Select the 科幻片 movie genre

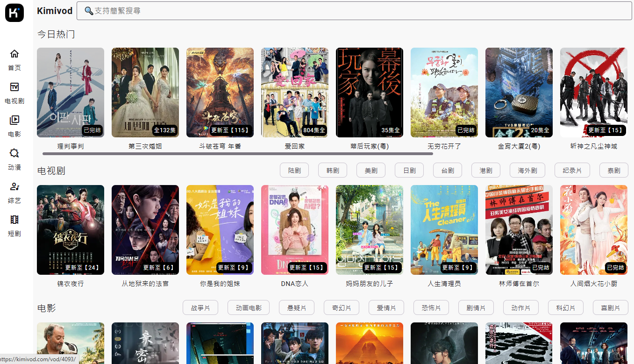(x=566, y=308)
